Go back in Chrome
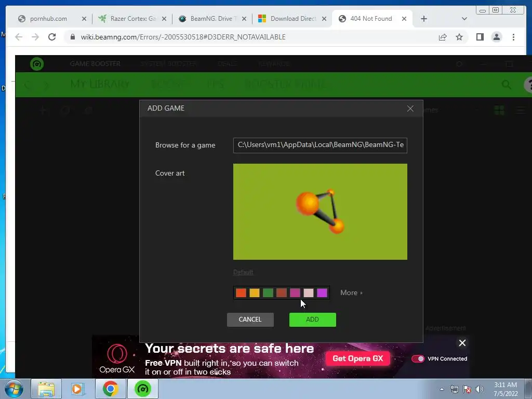 19,37
